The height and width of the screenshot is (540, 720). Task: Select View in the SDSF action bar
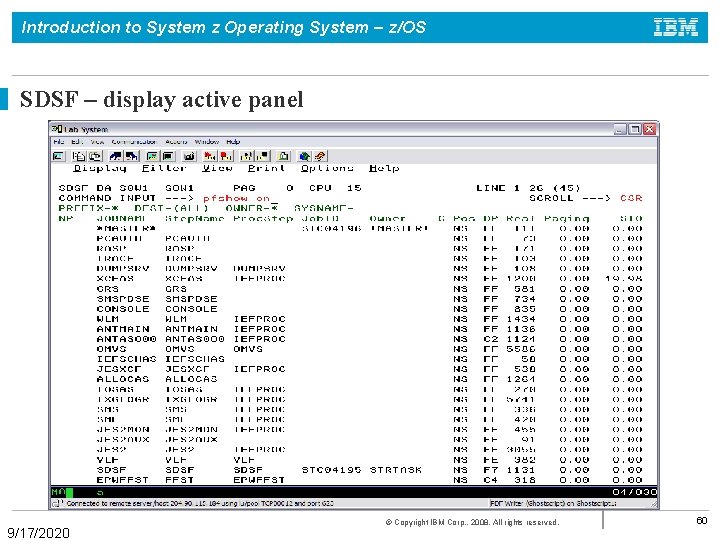point(217,168)
